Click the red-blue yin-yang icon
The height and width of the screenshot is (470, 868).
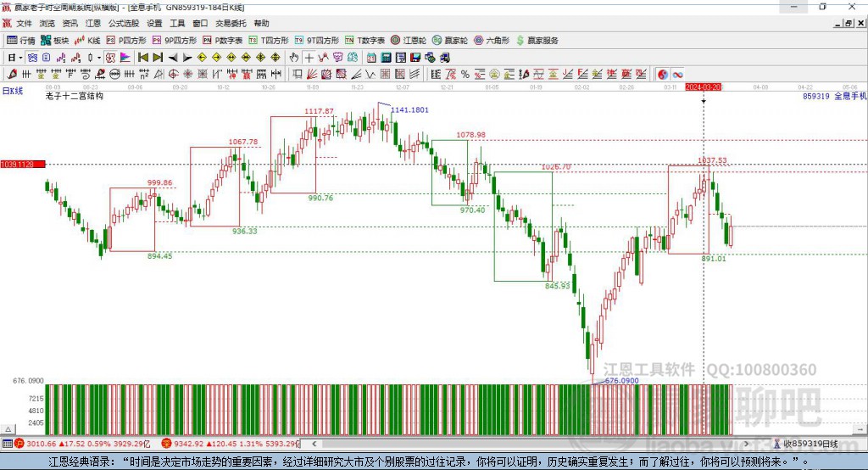point(663,75)
